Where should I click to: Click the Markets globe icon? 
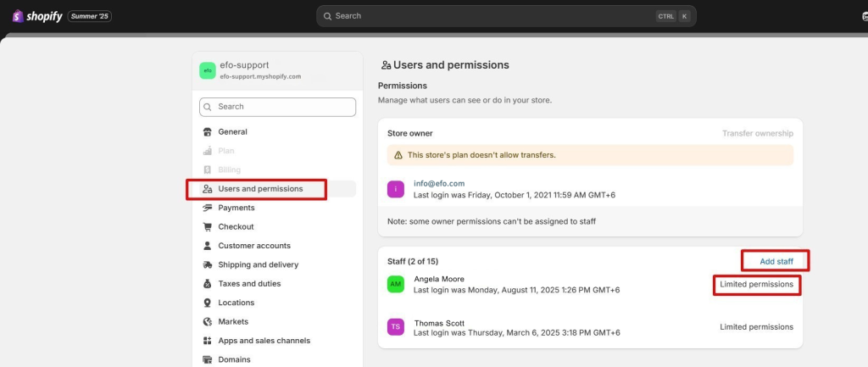(208, 321)
